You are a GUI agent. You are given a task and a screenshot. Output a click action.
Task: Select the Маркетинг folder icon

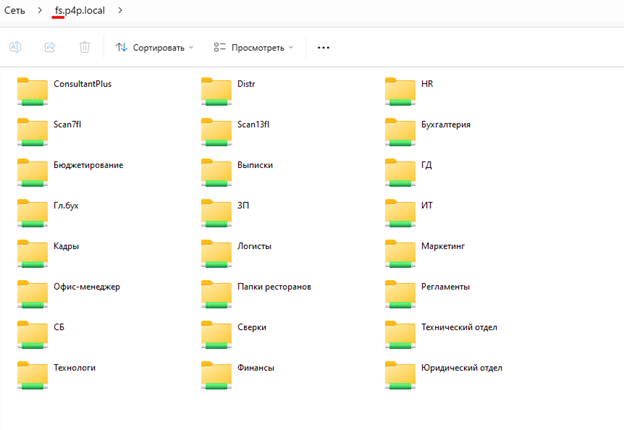click(400, 252)
